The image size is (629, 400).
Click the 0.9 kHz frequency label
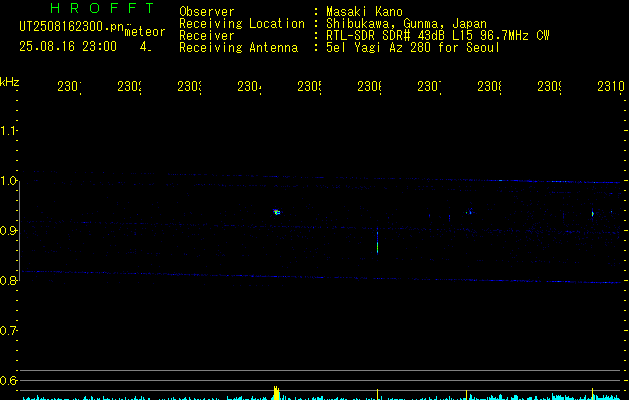8,231
